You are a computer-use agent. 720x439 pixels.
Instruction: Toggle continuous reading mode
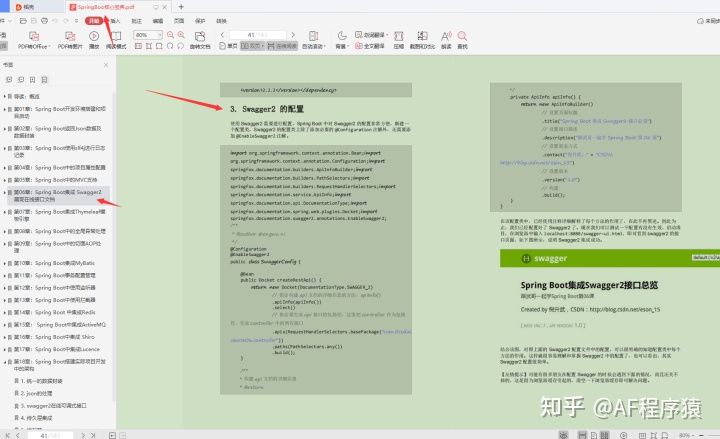(282, 46)
